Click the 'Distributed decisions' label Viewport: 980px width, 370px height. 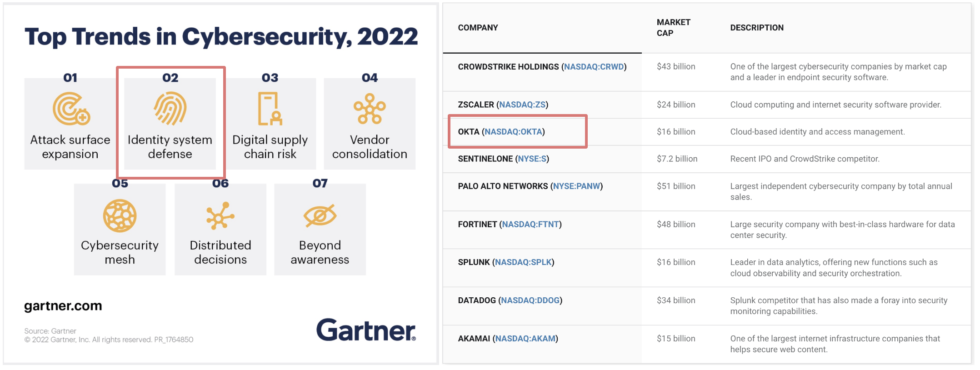pos(220,252)
